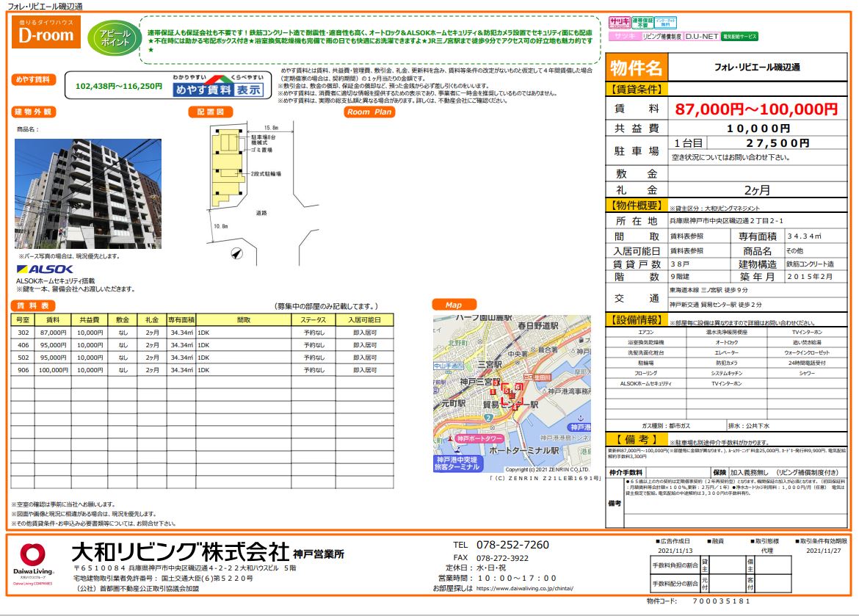Click 貿易センター駅 徒歩2分 access line

pyautogui.click(x=715, y=304)
